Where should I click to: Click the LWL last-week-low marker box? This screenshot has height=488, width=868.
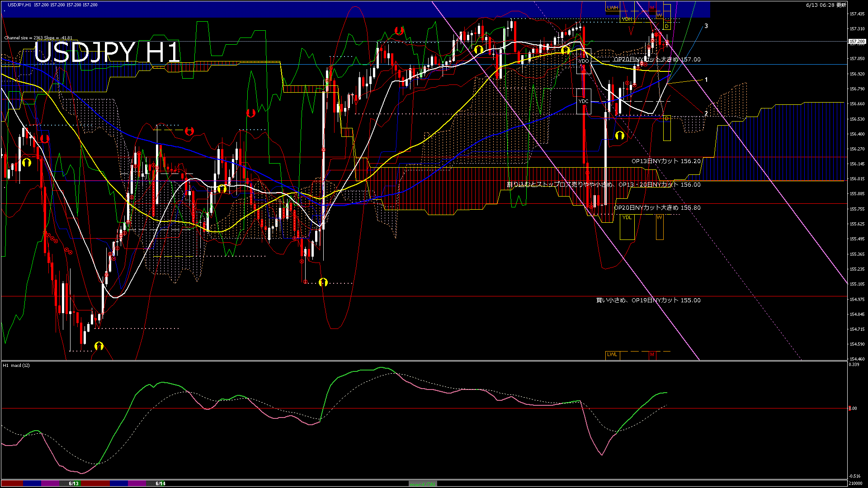click(x=612, y=355)
